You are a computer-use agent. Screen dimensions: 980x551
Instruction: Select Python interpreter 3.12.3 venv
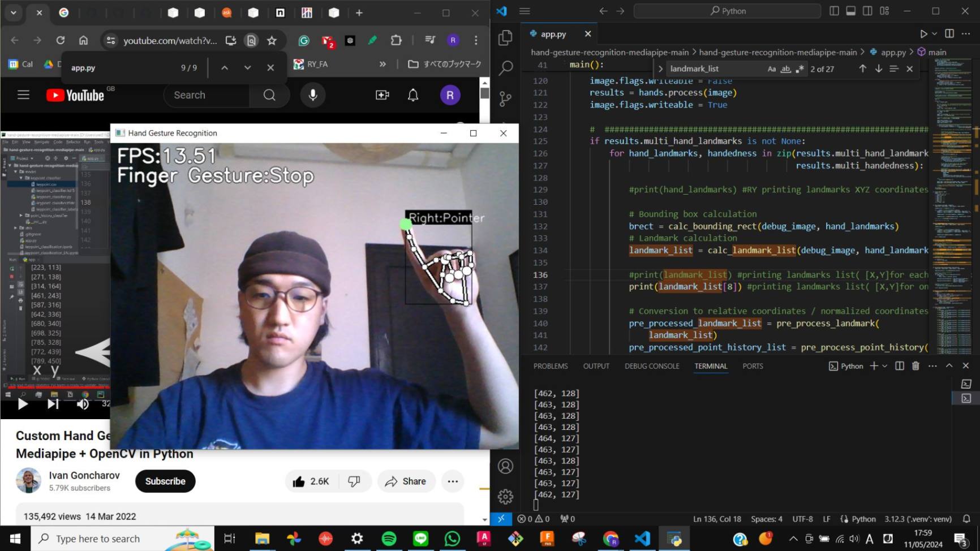[918, 519]
